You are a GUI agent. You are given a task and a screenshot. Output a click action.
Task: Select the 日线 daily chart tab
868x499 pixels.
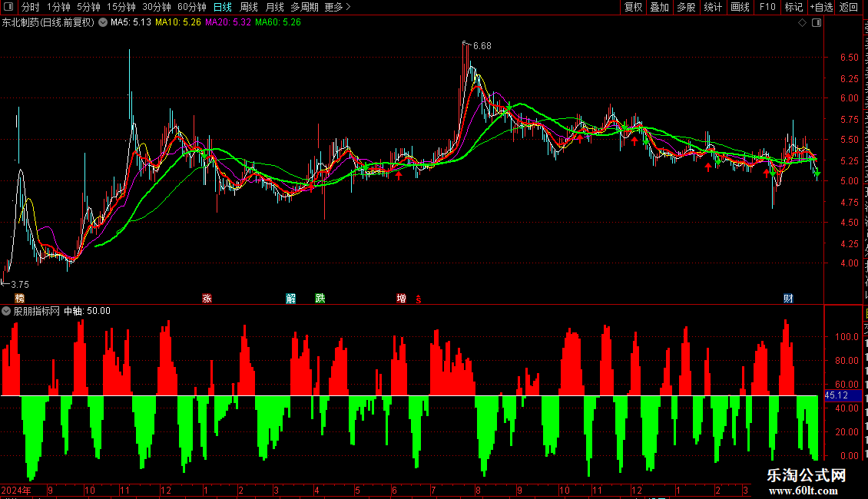point(223,7)
